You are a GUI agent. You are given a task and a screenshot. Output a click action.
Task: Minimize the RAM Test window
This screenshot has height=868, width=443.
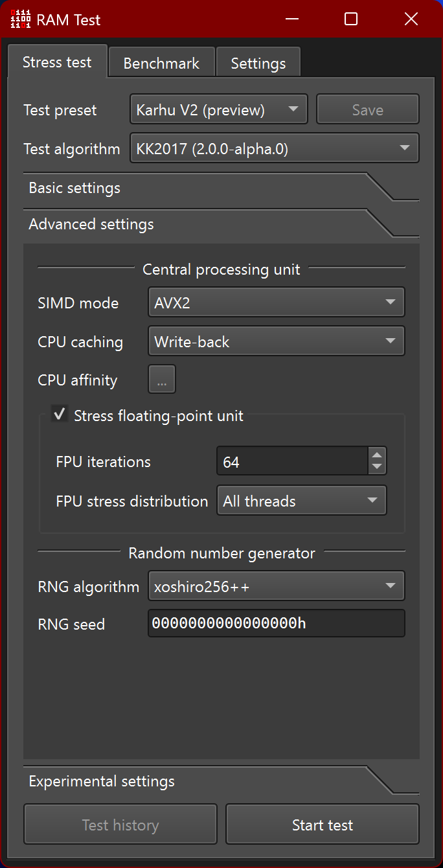(291, 19)
